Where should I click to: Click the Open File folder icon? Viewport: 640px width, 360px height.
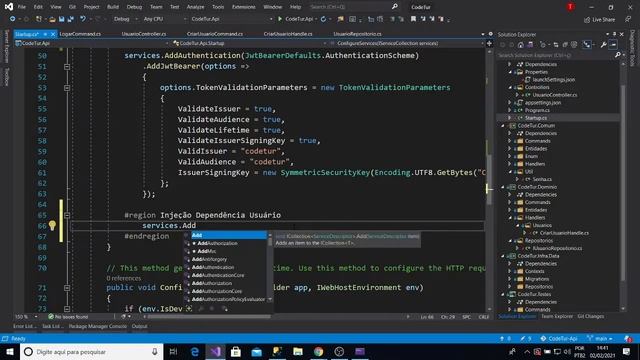(52, 19)
